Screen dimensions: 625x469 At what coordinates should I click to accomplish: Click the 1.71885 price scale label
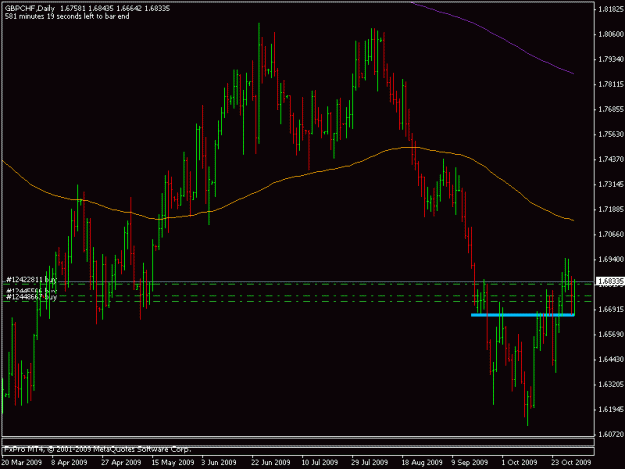pos(611,209)
